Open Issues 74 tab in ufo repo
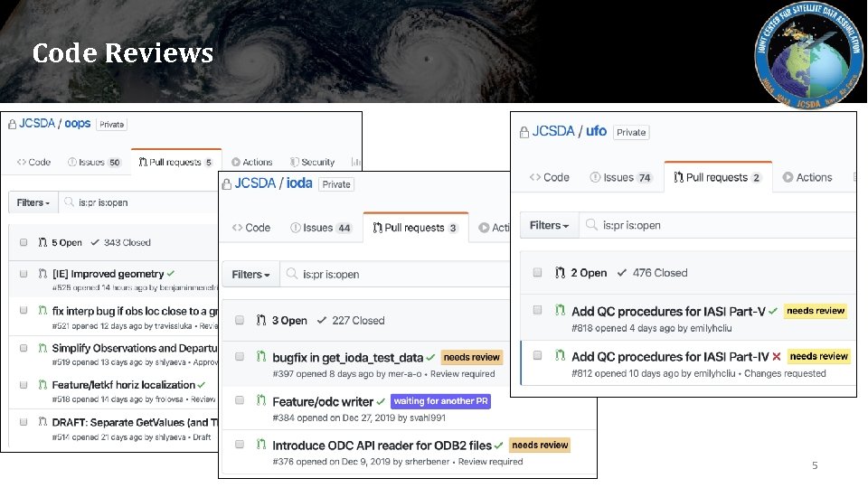 (621, 177)
